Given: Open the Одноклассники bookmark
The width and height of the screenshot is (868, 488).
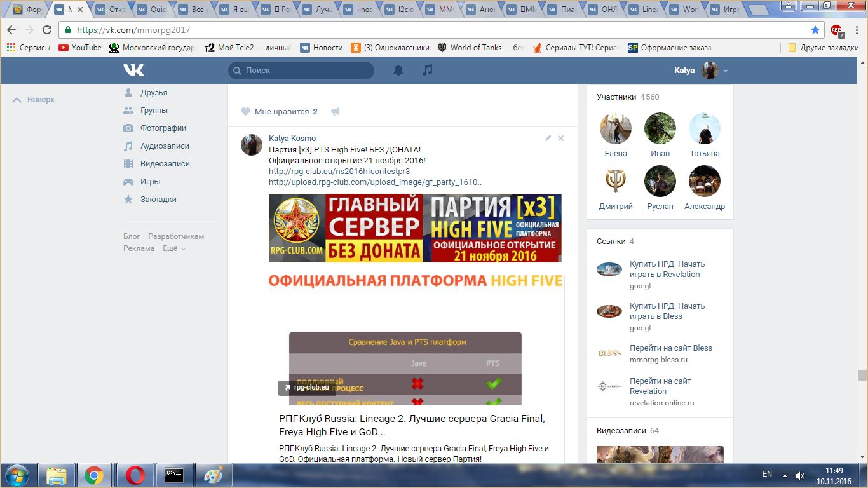Looking at the screenshot, I should coord(390,48).
